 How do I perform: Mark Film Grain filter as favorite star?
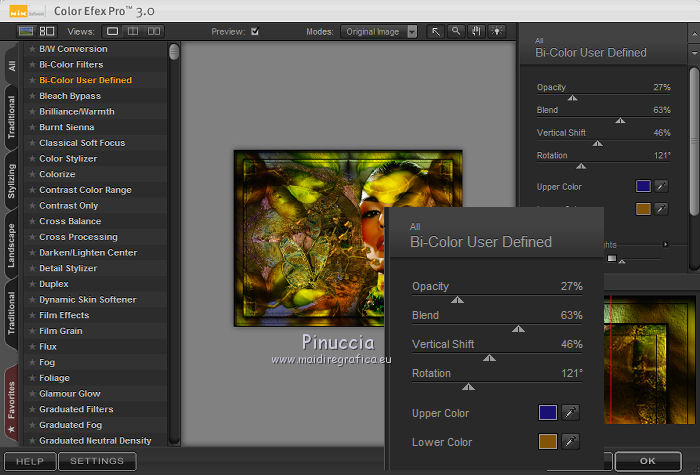pyautogui.click(x=32, y=331)
